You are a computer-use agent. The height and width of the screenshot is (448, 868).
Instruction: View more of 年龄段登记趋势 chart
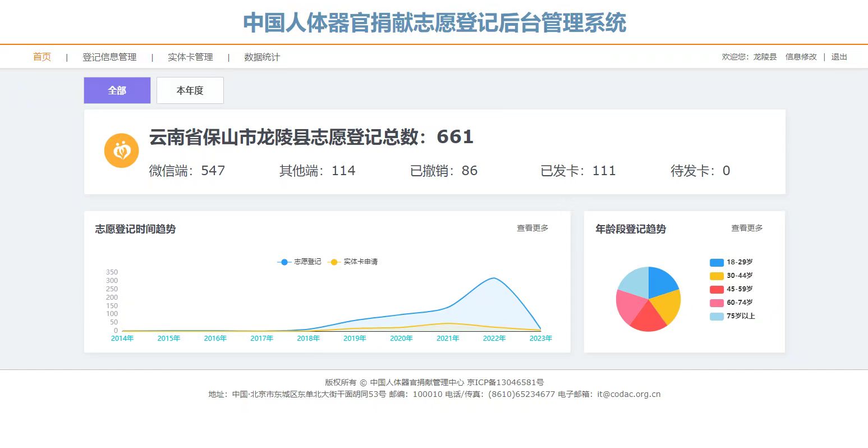pyautogui.click(x=747, y=228)
